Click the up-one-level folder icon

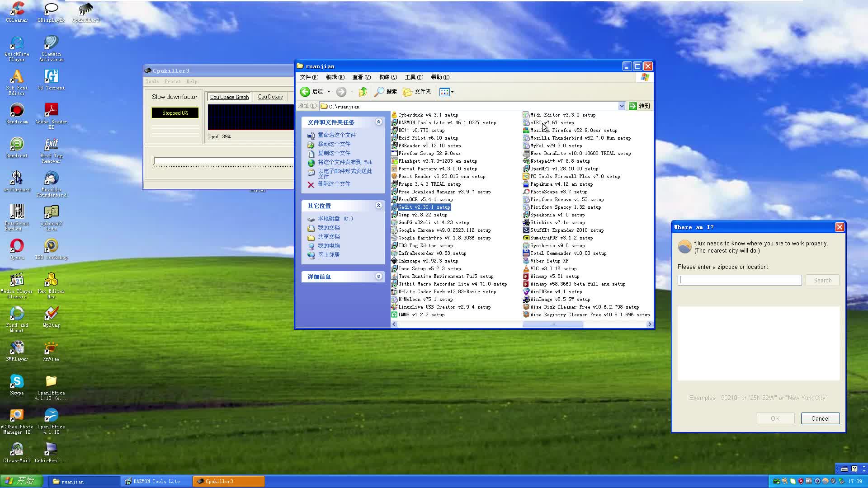(362, 92)
